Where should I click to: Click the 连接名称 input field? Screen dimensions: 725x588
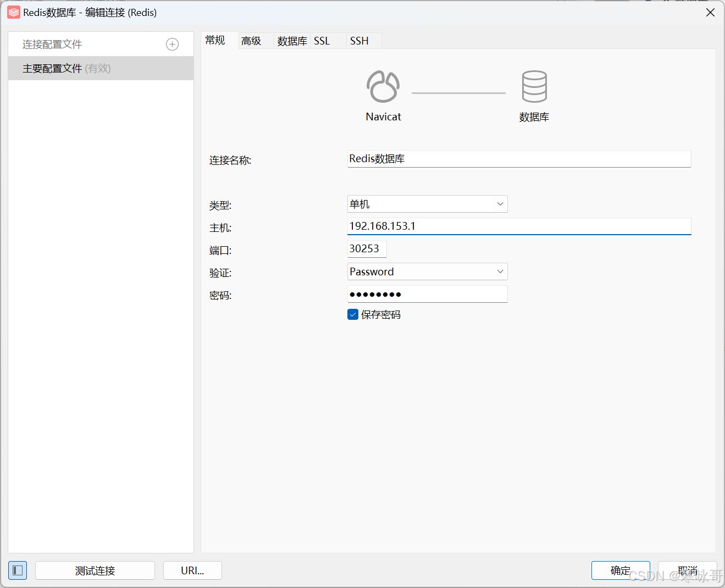(519, 159)
